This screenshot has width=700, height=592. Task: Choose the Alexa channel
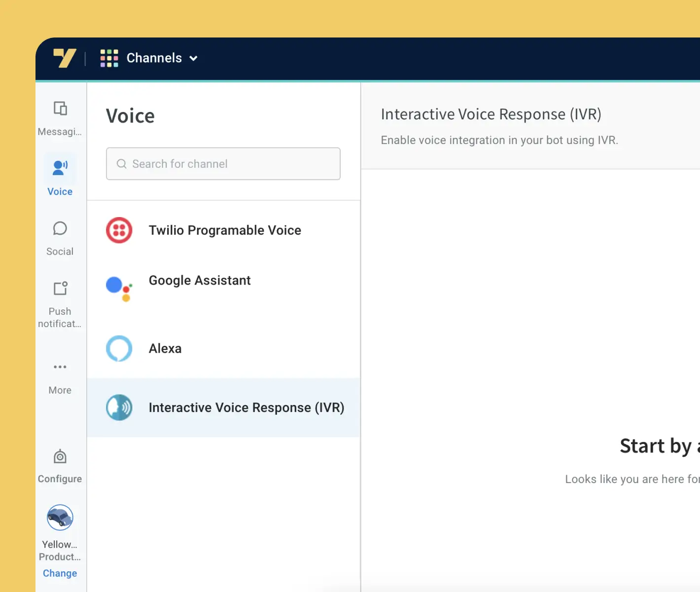click(x=165, y=349)
